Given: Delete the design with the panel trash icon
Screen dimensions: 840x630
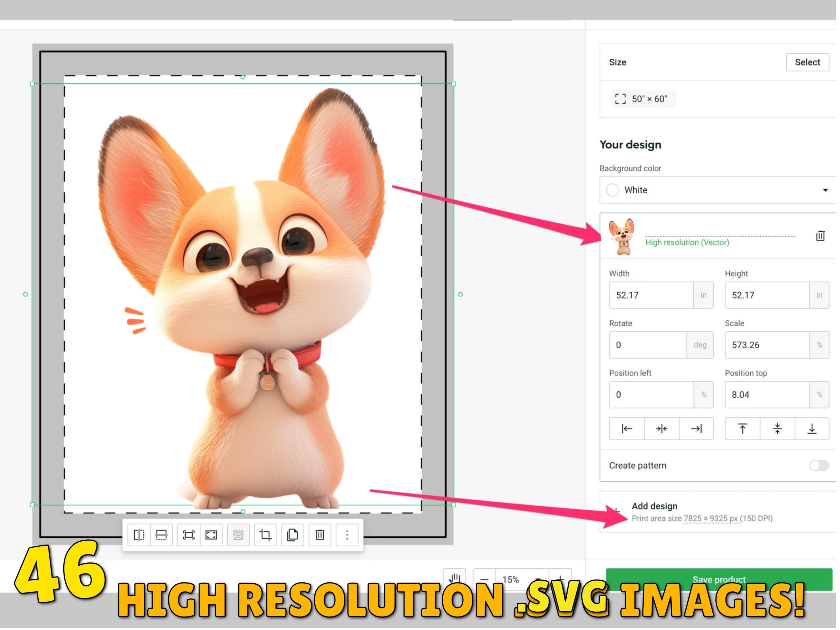Looking at the screenshot, I should (x=820, y=236).
